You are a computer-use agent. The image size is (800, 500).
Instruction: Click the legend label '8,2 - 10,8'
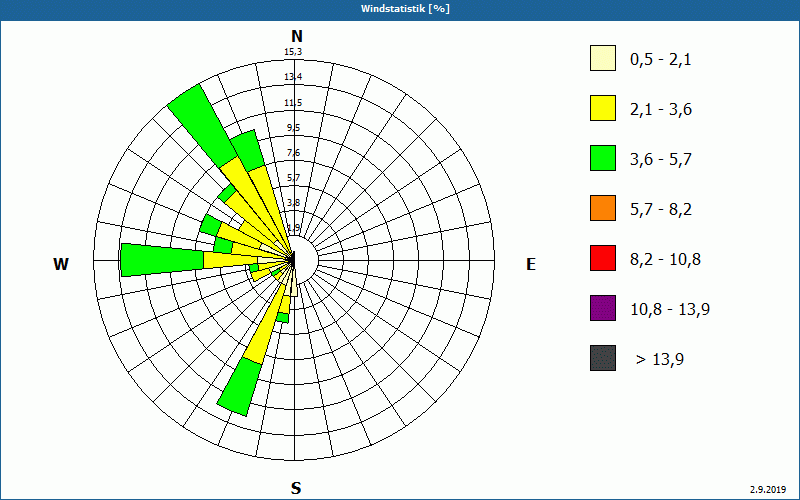[665, 260]
